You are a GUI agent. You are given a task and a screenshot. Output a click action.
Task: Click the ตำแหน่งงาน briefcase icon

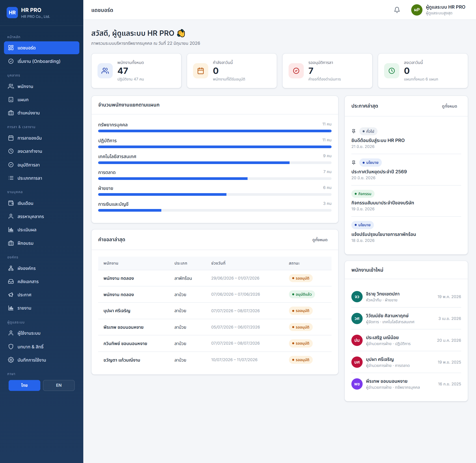tap(11, 113)
